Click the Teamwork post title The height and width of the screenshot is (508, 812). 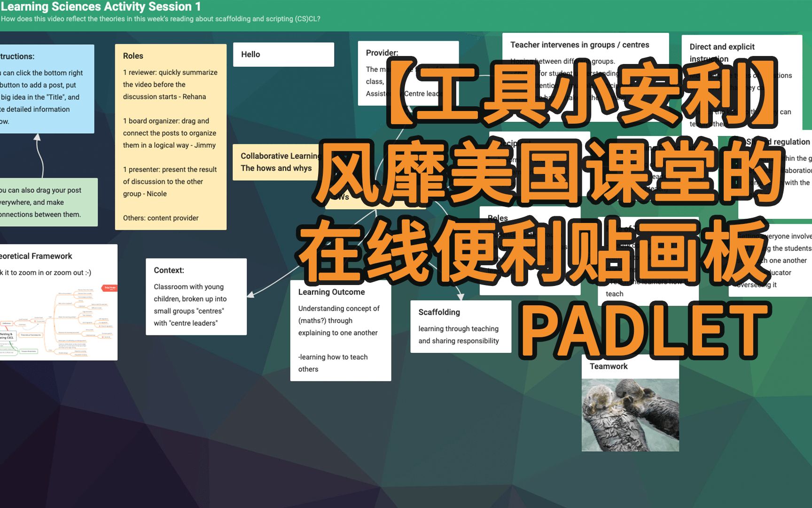609,366
